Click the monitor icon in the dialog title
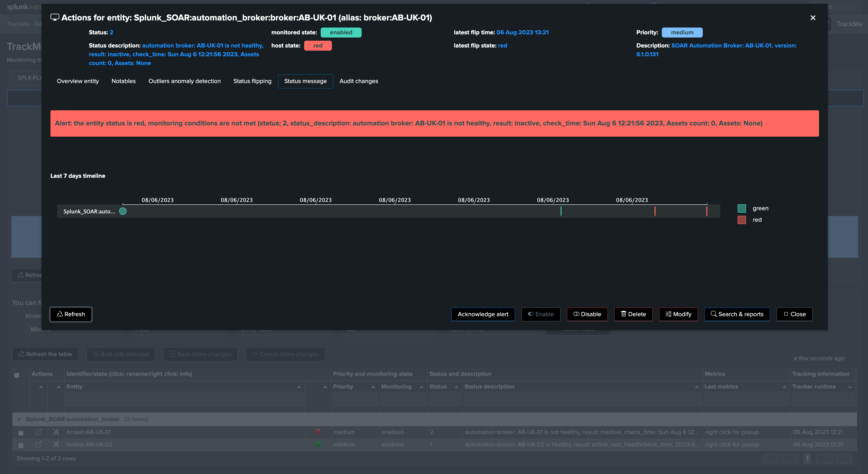Screen dimensions: 868x474 [55, 18]
